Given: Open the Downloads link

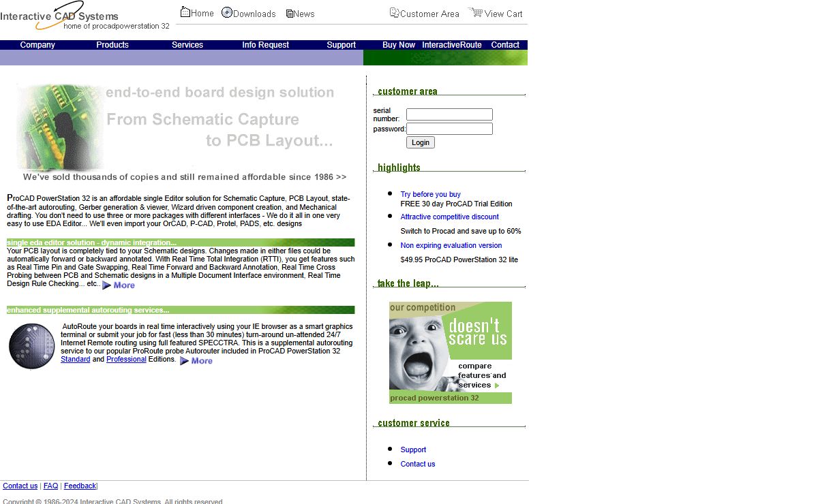Looking at the screenshot, I should pyautogui.click(x=254, y=14).
